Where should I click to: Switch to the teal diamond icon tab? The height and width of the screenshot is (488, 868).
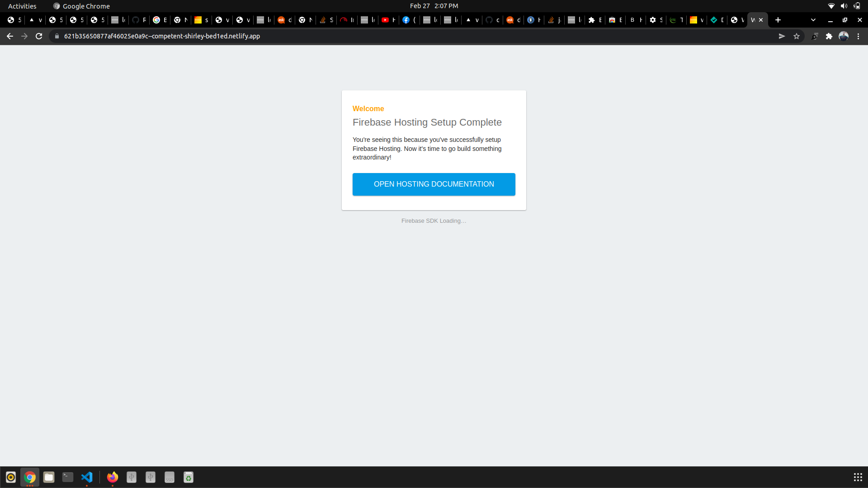[717, 20]
